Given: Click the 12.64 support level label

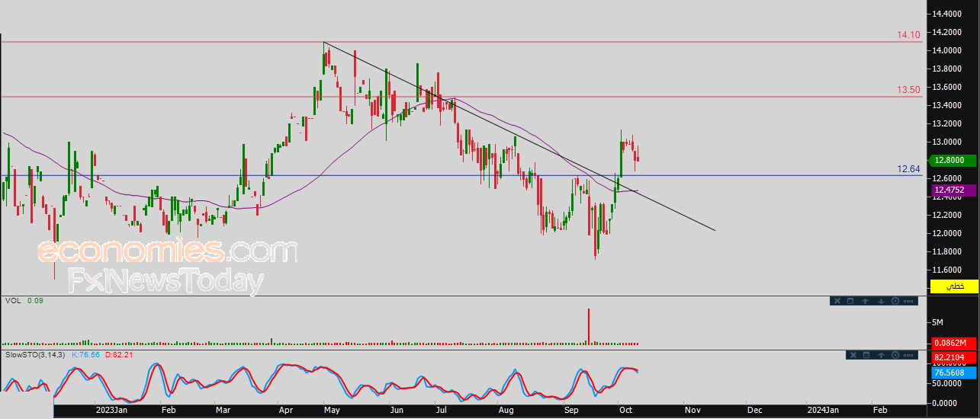Looking at the screenshot, I should (908, 169).
